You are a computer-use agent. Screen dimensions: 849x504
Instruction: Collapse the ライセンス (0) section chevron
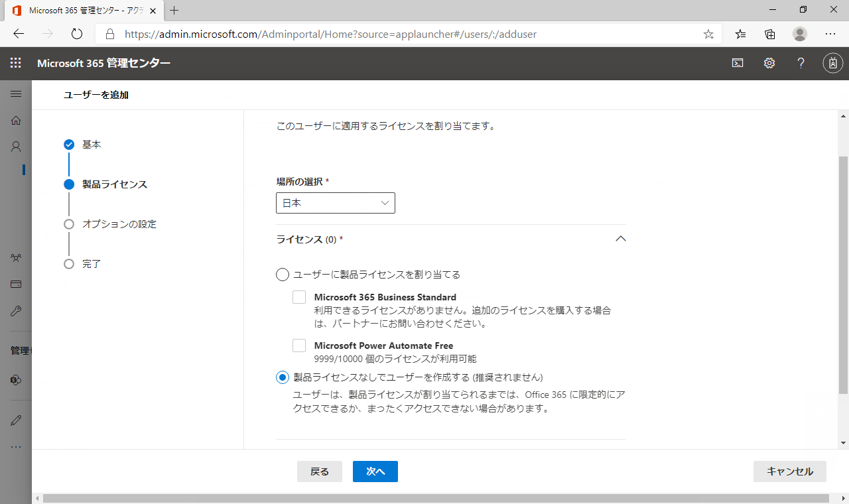621,239
